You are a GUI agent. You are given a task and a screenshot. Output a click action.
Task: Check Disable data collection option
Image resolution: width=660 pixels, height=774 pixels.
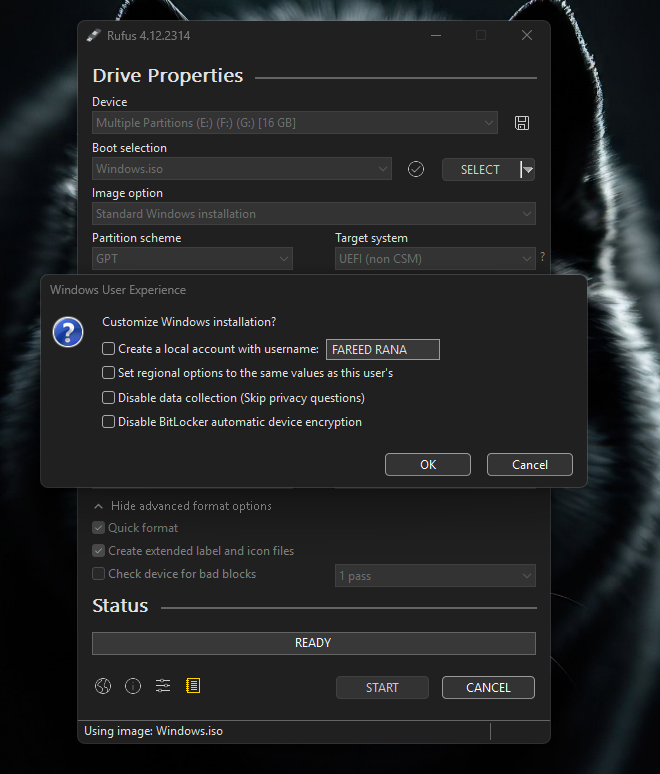(109, 398)
